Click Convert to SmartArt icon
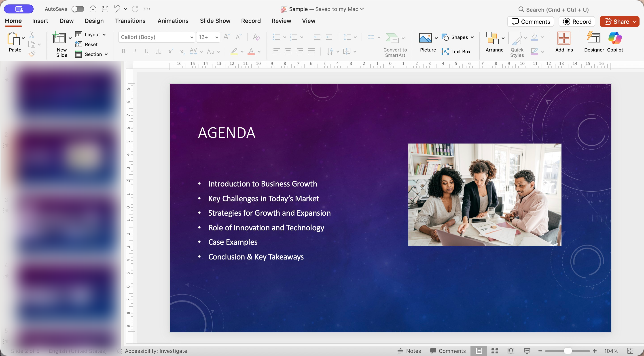Image resolution: width=644 pixels, height=356 pixels. 392,38
